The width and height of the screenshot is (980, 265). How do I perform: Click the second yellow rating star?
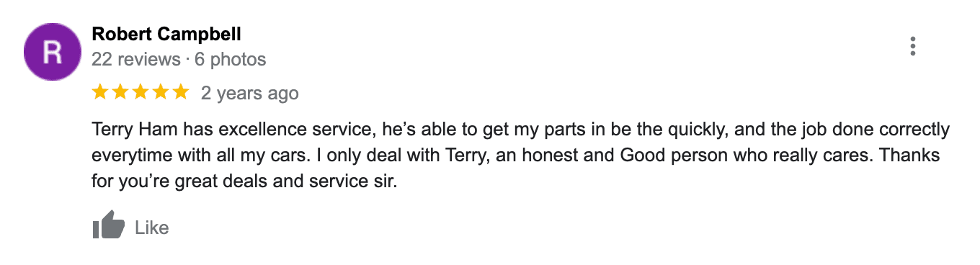[x=120, y=92]
